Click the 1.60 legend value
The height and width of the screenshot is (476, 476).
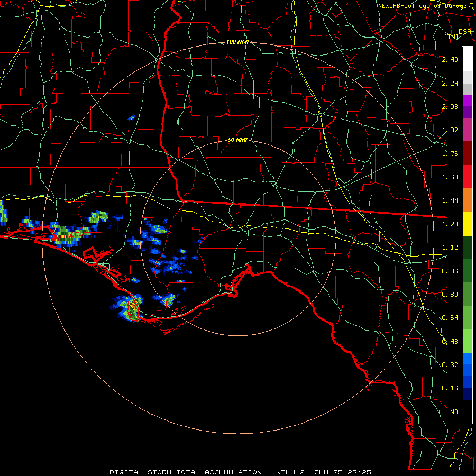pos(450,177)
